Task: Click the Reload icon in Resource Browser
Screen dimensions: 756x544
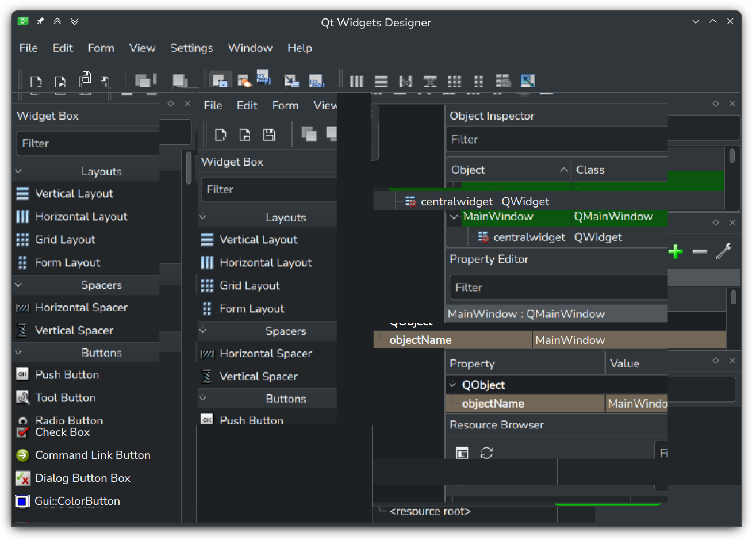Action: click(x=486, y=453)
